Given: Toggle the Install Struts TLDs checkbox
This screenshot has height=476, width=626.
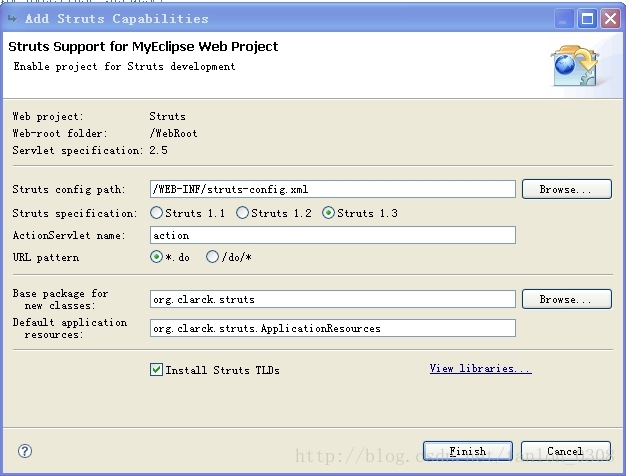Looking at the screenshot, I should [x=156, y=370].
